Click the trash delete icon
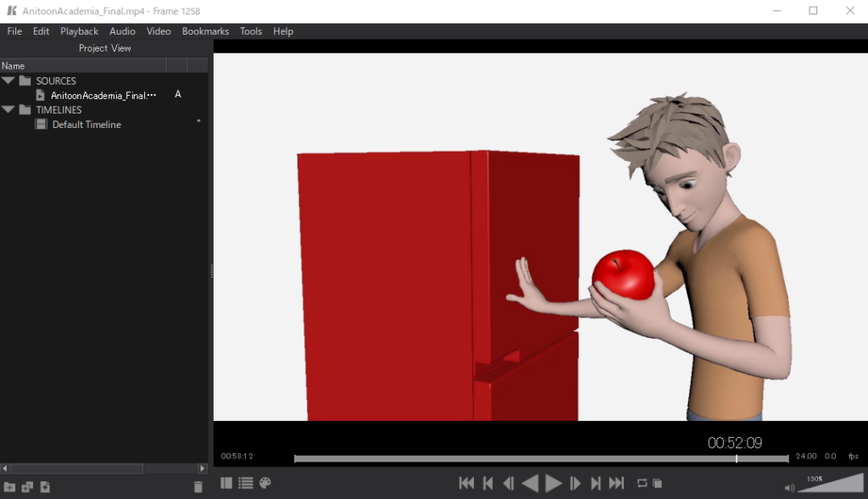Image resolution: width=868 pixels, height=499 pixels. [x=198, y=487]
